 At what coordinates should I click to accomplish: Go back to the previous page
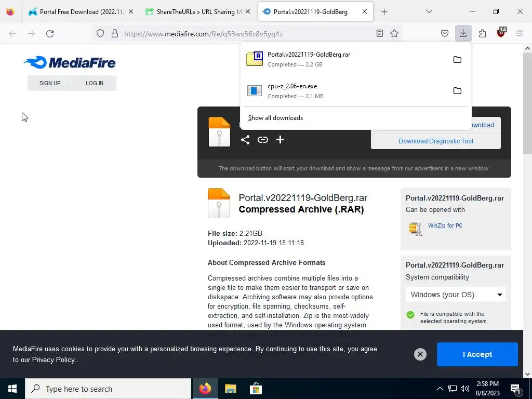pos(12,34)
